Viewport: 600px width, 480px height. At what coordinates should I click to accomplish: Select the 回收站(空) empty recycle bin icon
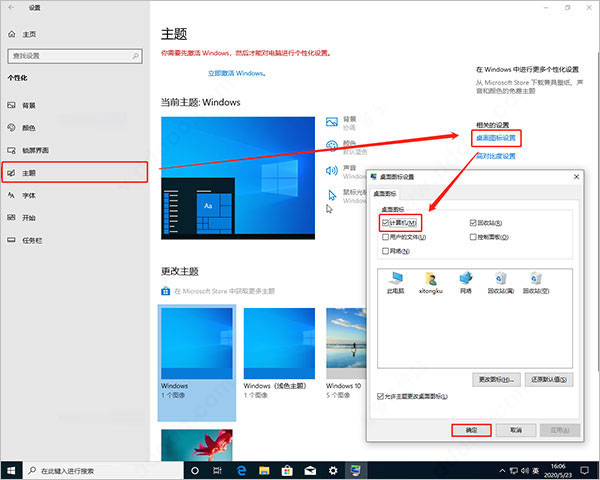(x=536, y=282)
